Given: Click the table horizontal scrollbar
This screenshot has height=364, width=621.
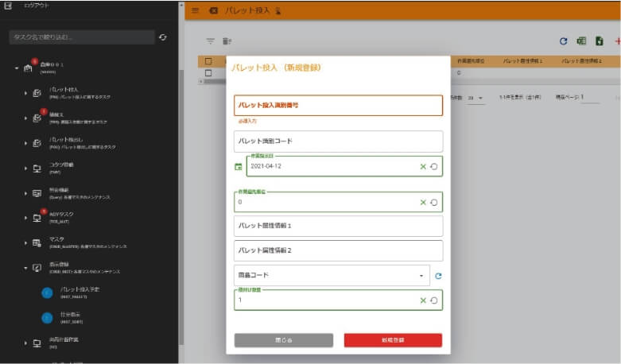Looking at the screenshot, I should (215, 82).
